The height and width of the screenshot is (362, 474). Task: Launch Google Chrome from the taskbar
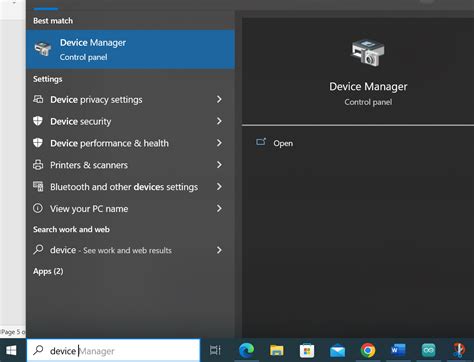pos(368,350)
